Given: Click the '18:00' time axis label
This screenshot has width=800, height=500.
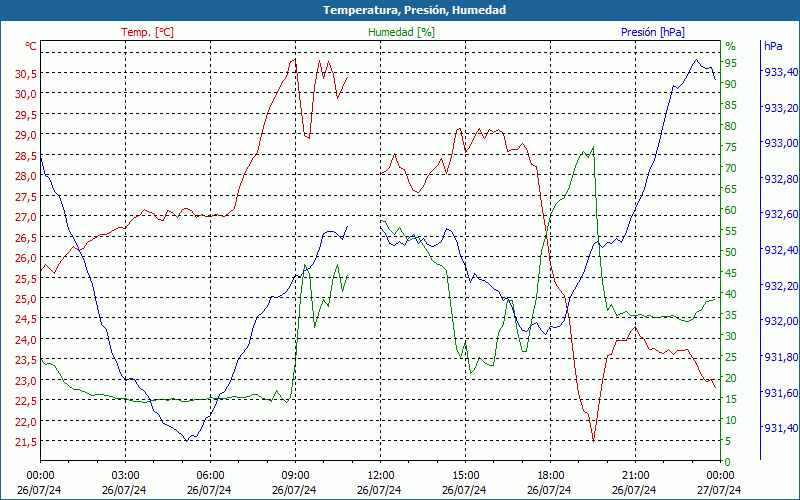Looking at the screenshot, I should click(550, 476).
